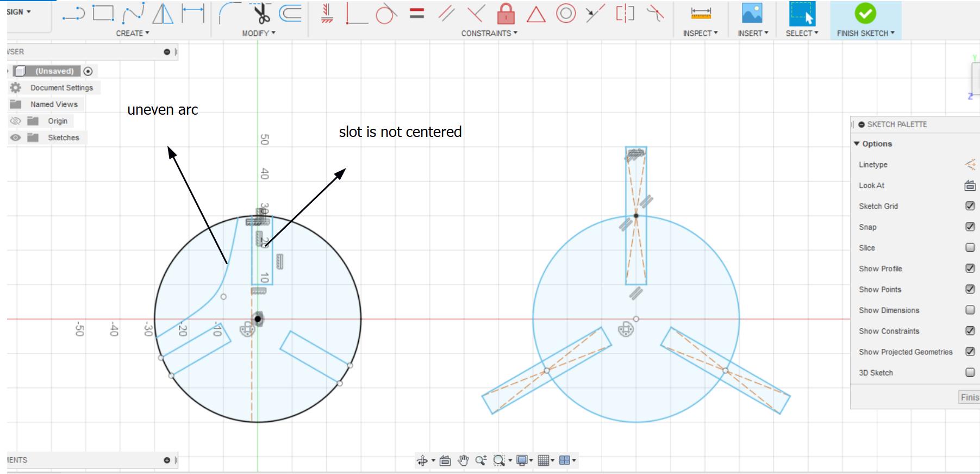Apply Horizontal/Vertical constraint
This screenshot has width=980, height=474.
pos(327,14)
